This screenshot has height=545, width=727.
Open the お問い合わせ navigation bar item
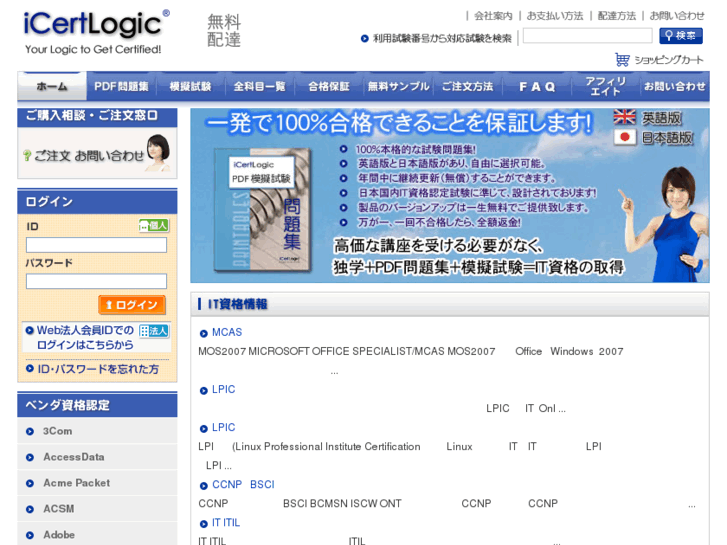(675, 86)
